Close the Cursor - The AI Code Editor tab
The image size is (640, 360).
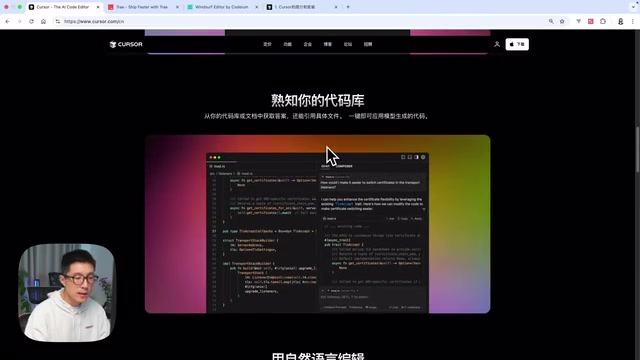(98, 7)
